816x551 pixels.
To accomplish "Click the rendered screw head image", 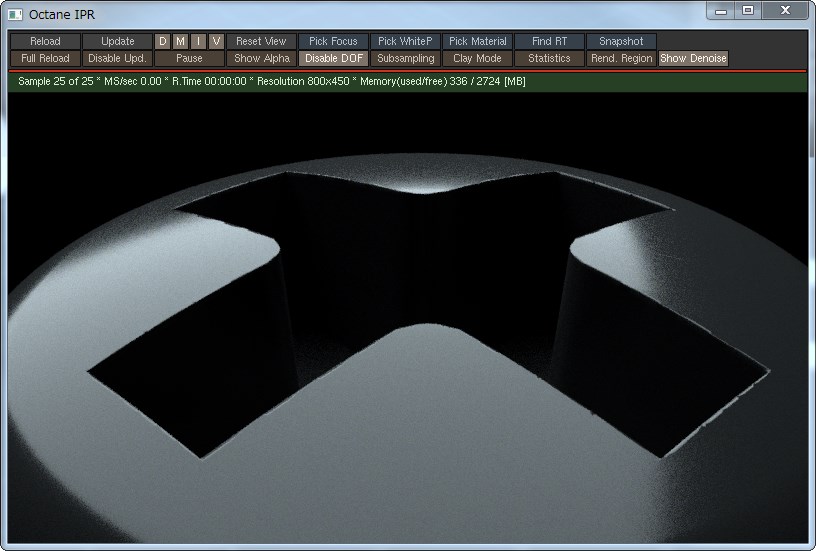I will (x=407, y=318).
